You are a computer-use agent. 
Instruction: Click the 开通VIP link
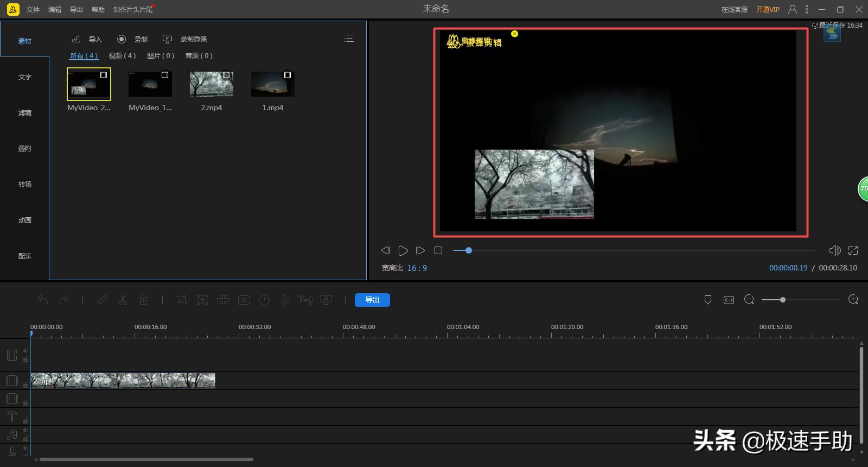click(x=768, y=10)
